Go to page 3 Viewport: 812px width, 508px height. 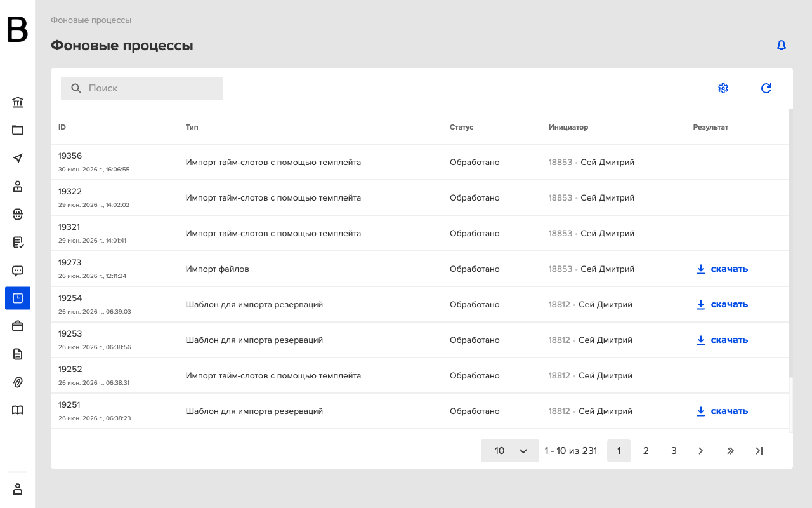click(674, 451)
